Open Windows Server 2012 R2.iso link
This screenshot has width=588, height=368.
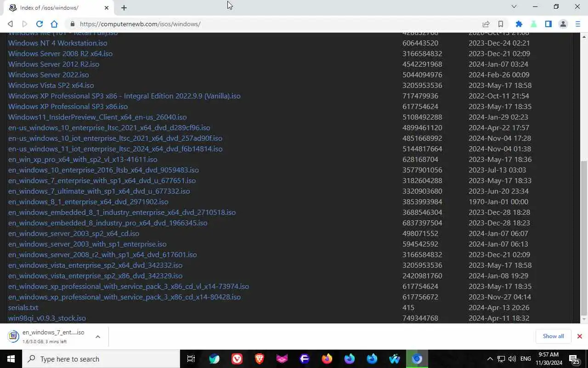(54, 64)
